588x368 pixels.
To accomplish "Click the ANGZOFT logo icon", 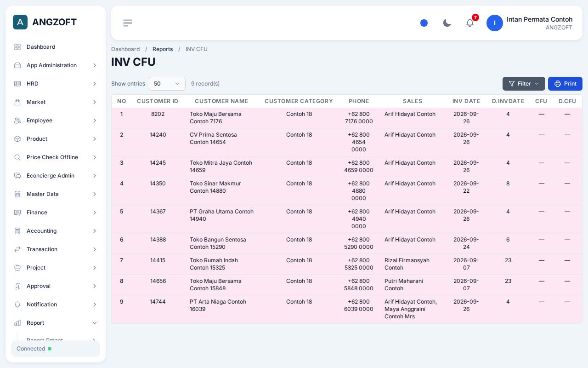I will [x=20, y=22].
